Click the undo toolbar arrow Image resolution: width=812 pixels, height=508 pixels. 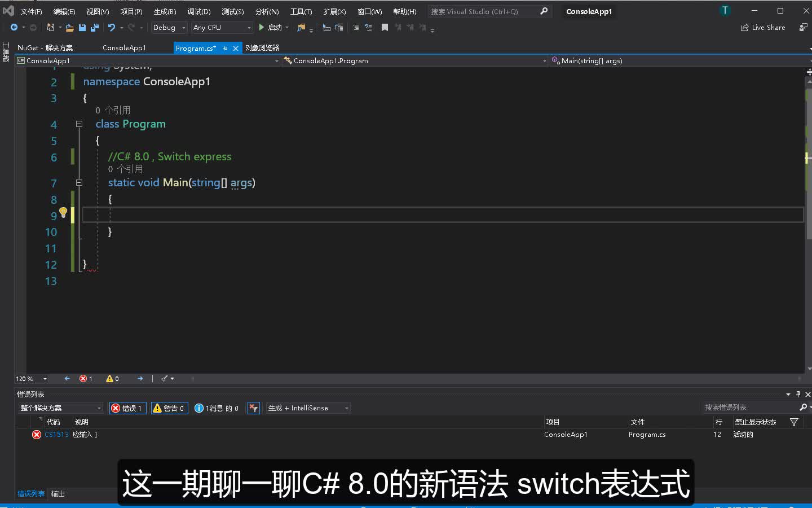(x=112, y=27)
